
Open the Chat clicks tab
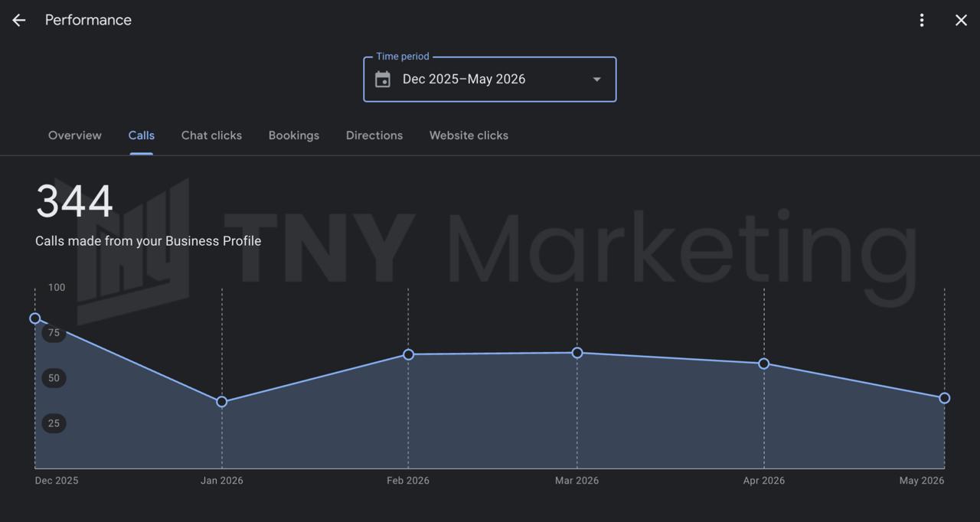(x=211, y=135)
